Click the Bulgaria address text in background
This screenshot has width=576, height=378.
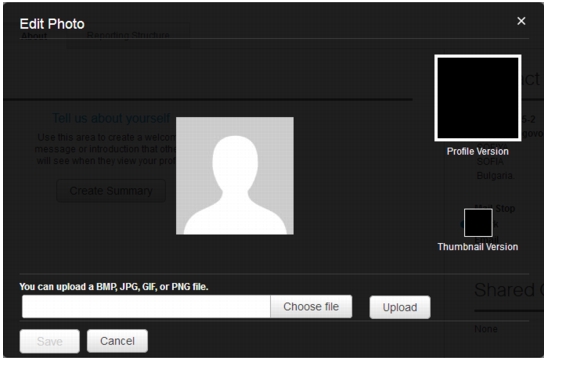[495, 176]
